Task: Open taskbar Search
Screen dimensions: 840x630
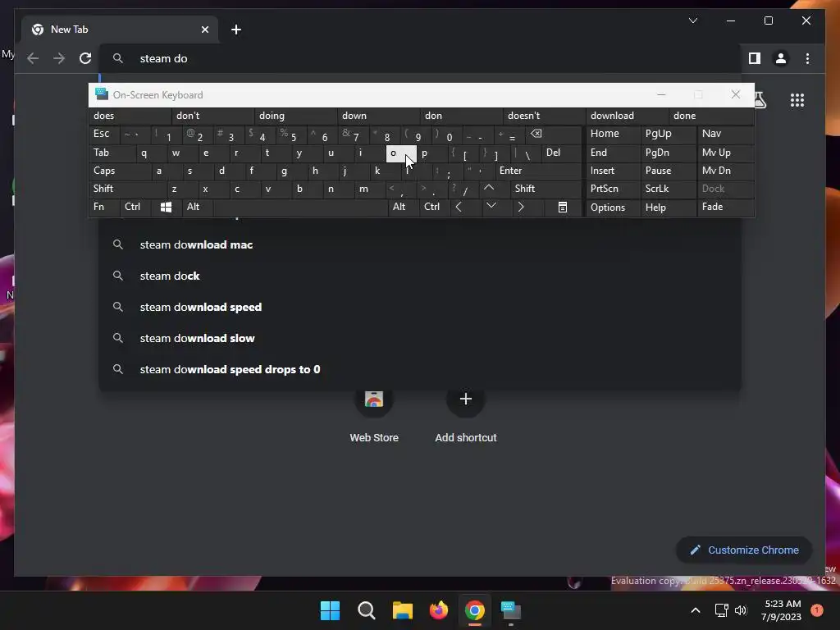Action: [x=367, y=610]
